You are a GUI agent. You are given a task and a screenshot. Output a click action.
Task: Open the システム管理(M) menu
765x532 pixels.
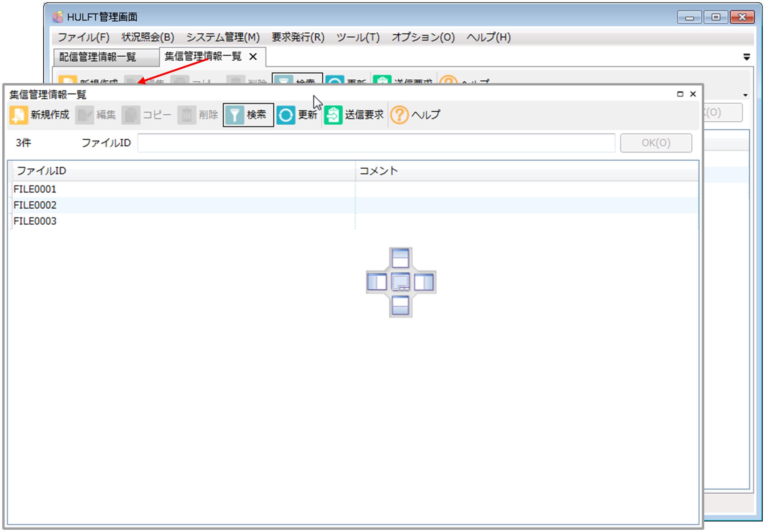point(223,37)
